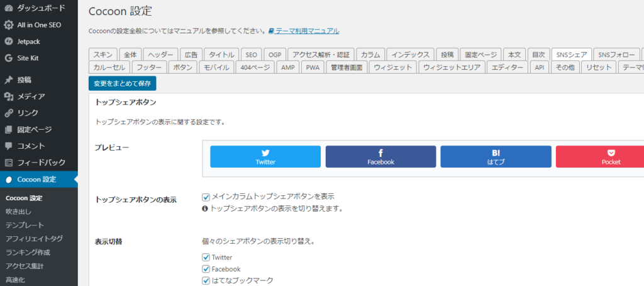Uncheck the はてなブックマーク checkbox
The height and width of the screenshot is (286, 644).
click(x=206, y=281)
